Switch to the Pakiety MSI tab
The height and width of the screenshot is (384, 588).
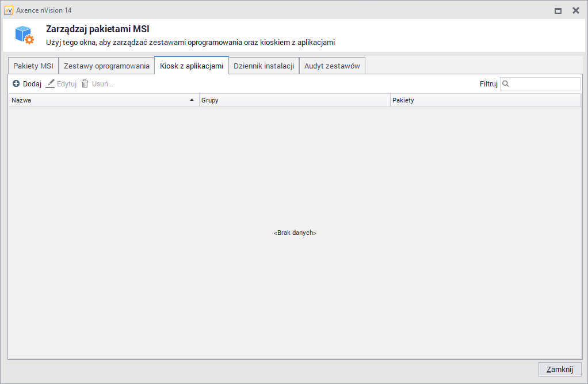33,66
